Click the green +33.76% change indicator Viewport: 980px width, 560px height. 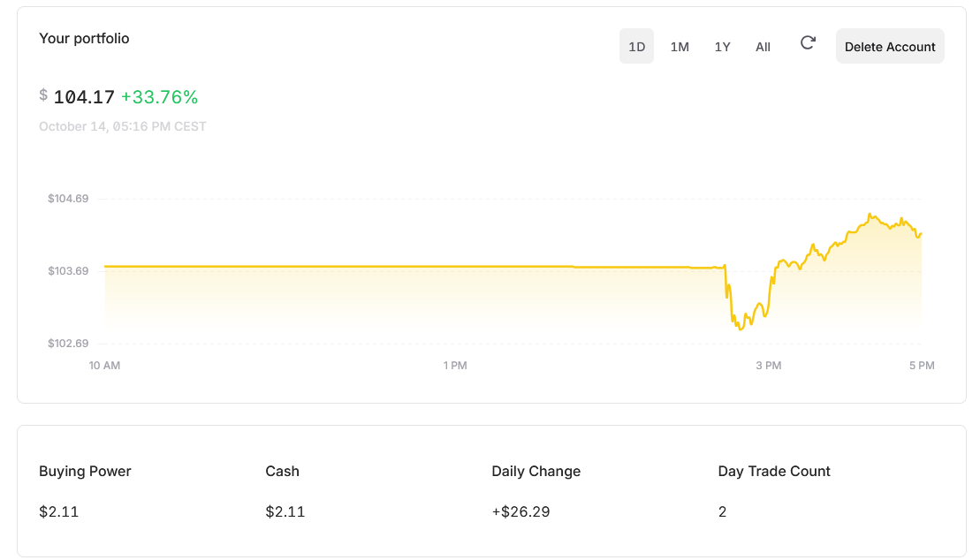(161, 97)
